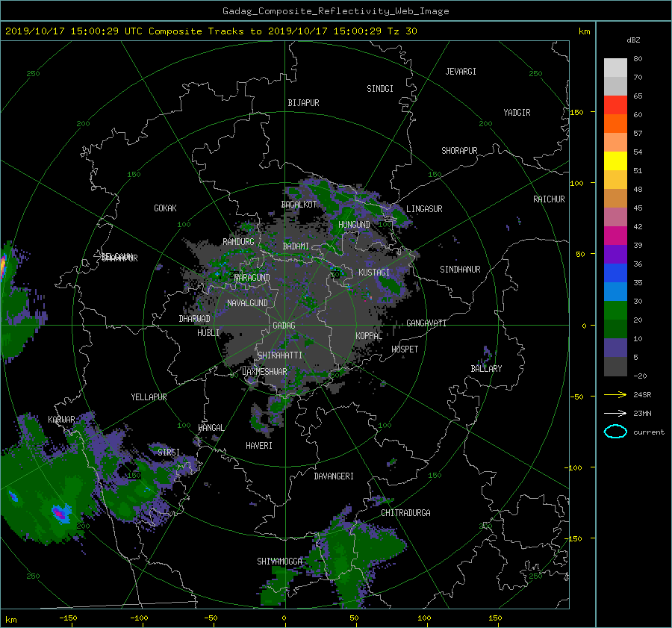The height and width of the screenshot is (628, 672).
Task: Click on the LAXMESHWAR town label
Action: click(264, 372)
